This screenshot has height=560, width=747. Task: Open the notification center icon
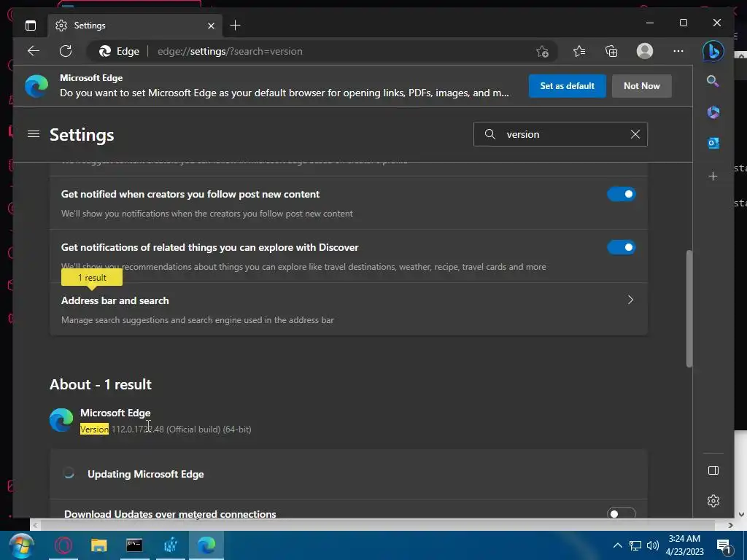click(723, 546)
